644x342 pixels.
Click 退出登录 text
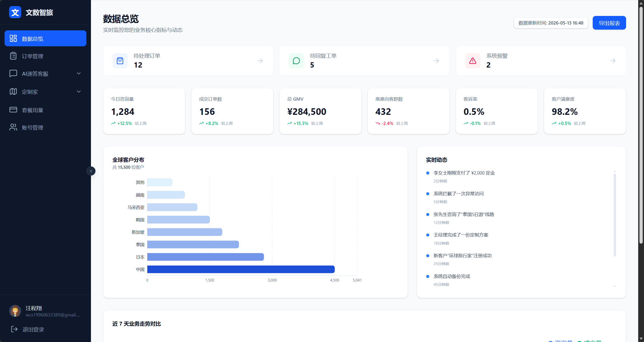coord(33,329)
